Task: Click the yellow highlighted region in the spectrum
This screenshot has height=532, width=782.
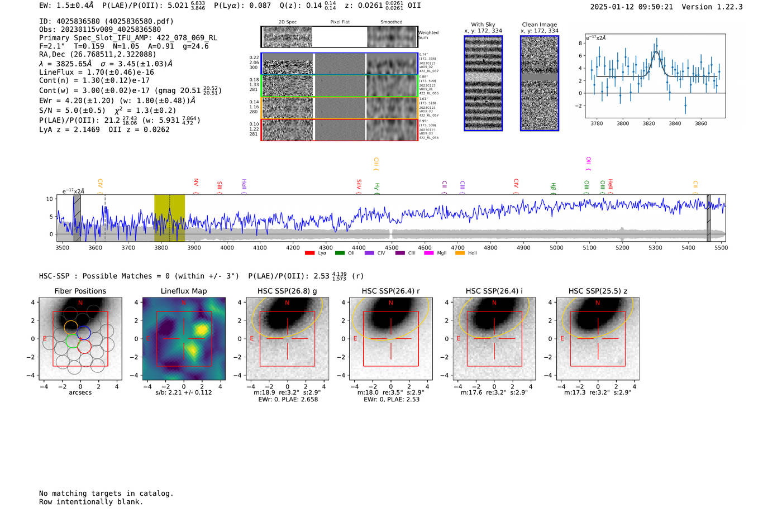Action: pos(169,218)
